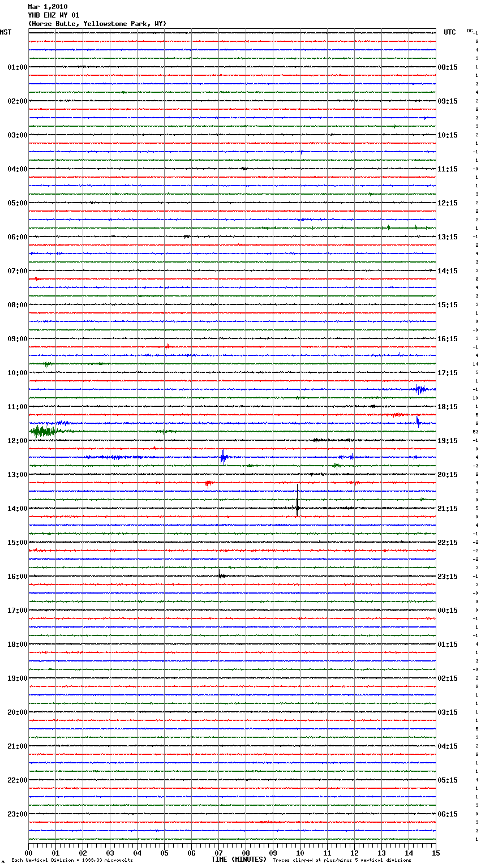Click the 16:15 UTC time label
Screen dimensions: 481x868
tap(448, 339)
